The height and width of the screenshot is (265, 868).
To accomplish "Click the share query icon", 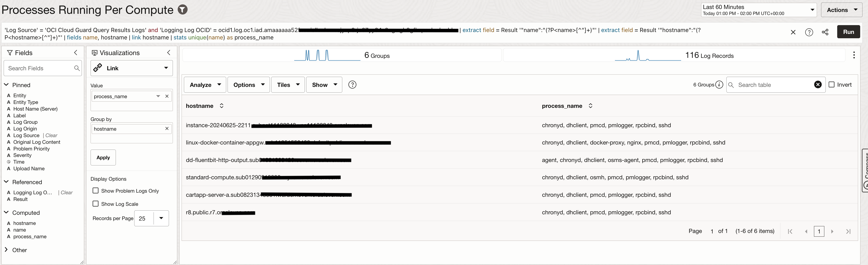I will [825, 32].
